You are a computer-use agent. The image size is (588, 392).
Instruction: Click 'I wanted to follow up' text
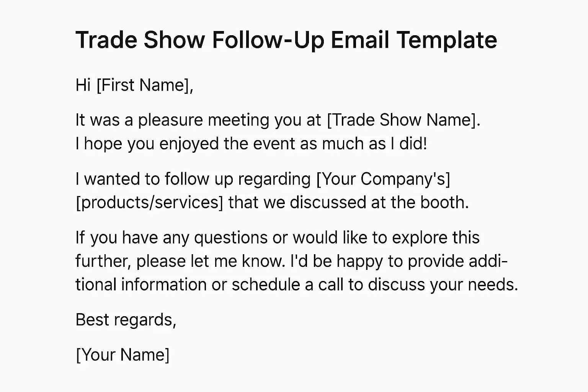[154, 179]
